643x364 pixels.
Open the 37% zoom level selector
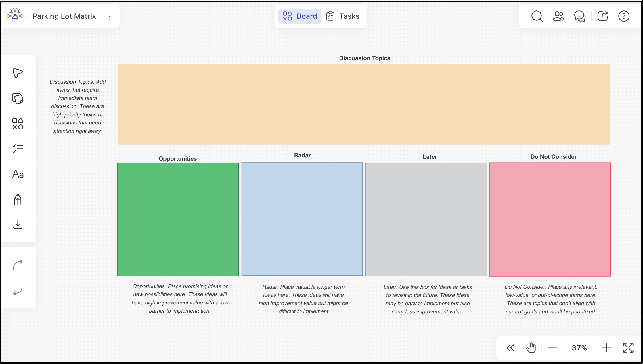pos(579,348)
